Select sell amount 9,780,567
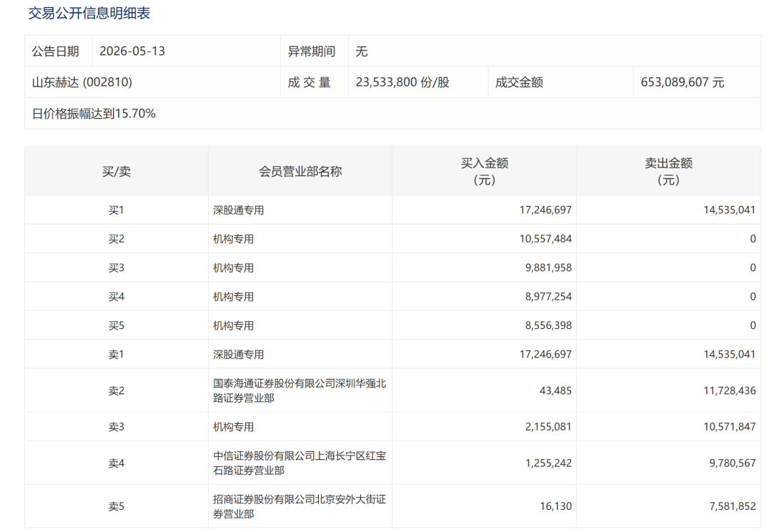Image resolution: width=772 pixels, height=532 pixels. [732, 463]
